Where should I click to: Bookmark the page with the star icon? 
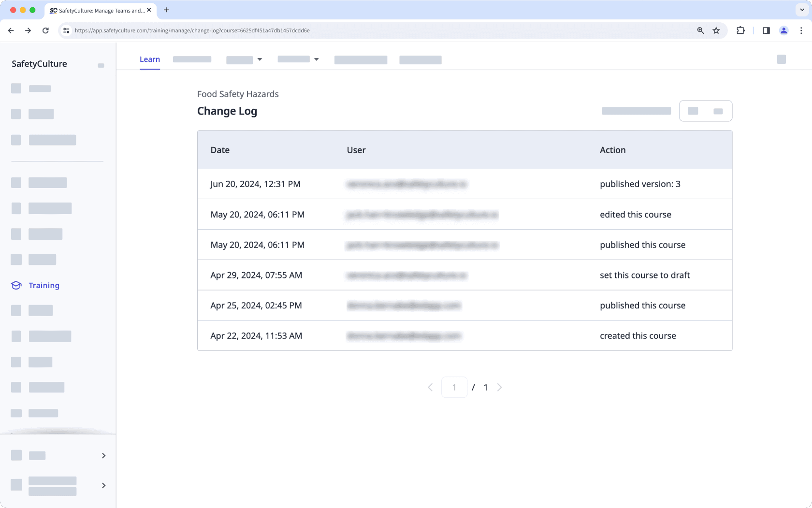[x=716, y=30]
